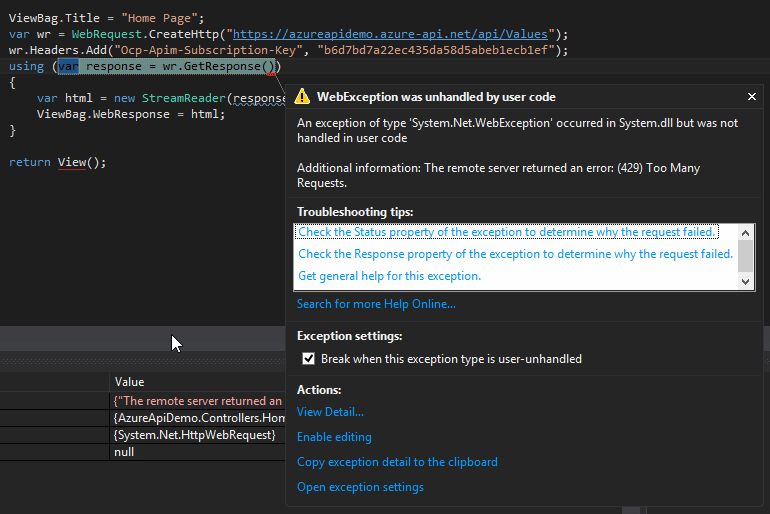Click the 'return View();' line in code

point(57,162)
